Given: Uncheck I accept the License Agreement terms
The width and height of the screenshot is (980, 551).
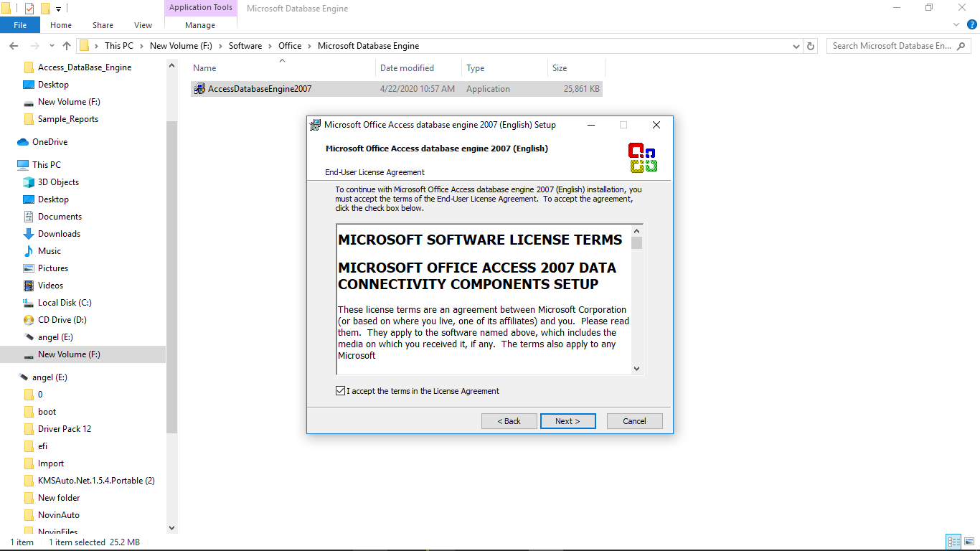Looking at the screenshot, I should [340, 391].
